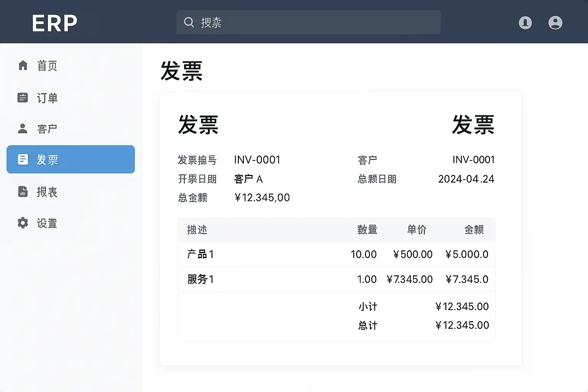
Task: Open the 首页 menu item
Action: click(x=47, y=66)
